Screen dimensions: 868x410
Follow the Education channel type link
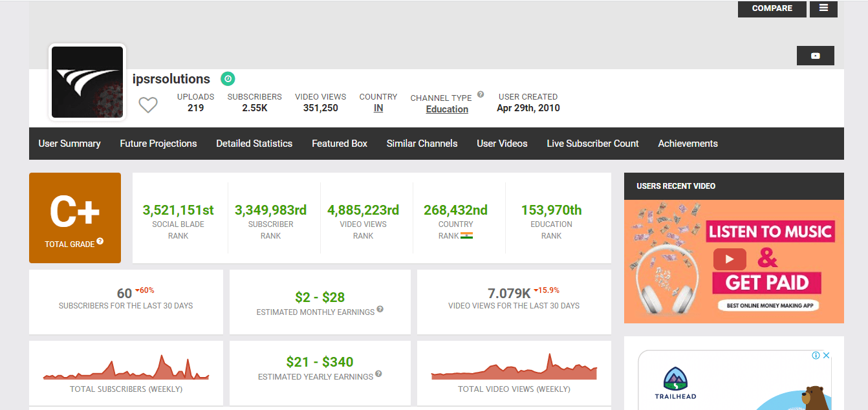(x=447, y=109)
